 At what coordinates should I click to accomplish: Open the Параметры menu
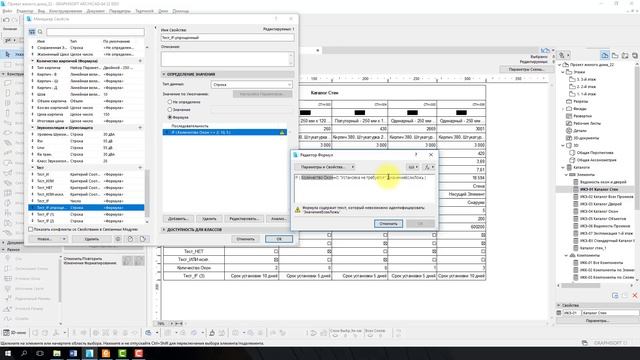click(x=120, y=11)
